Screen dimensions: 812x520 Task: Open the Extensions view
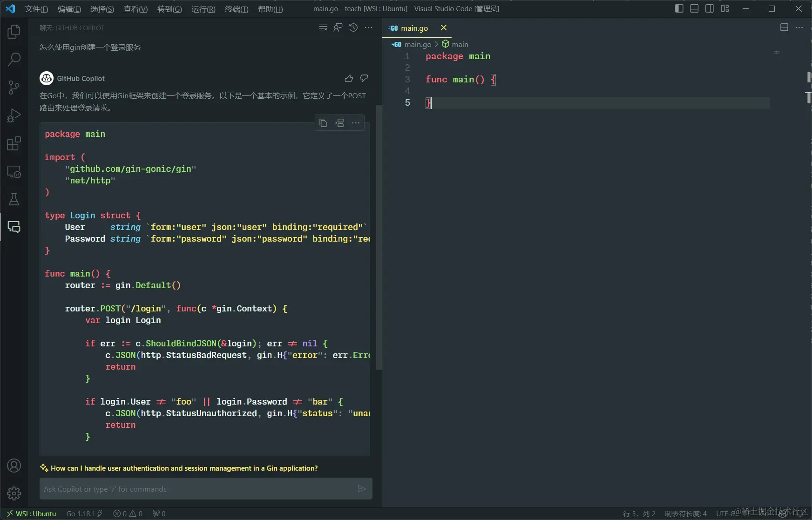click(x=14, y=143)
